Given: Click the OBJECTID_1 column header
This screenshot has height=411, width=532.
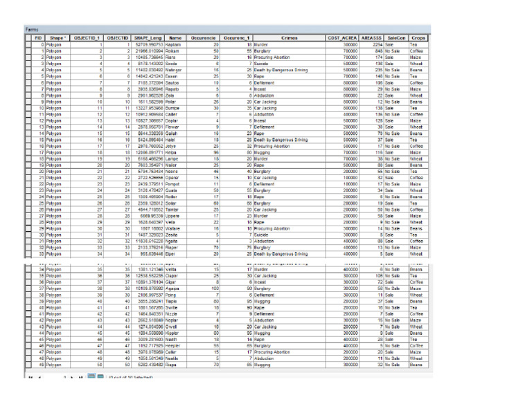Looking at the screenshot, I should click(87, 38).
